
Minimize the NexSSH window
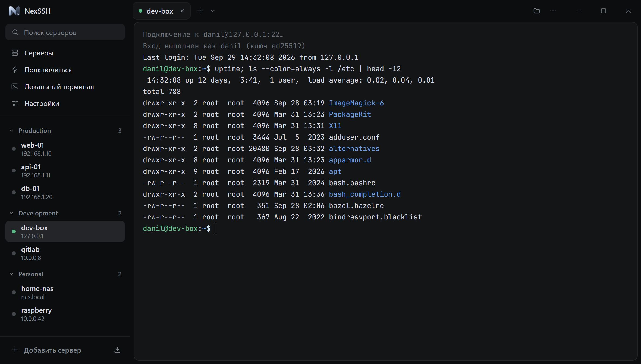coord(579,11)
